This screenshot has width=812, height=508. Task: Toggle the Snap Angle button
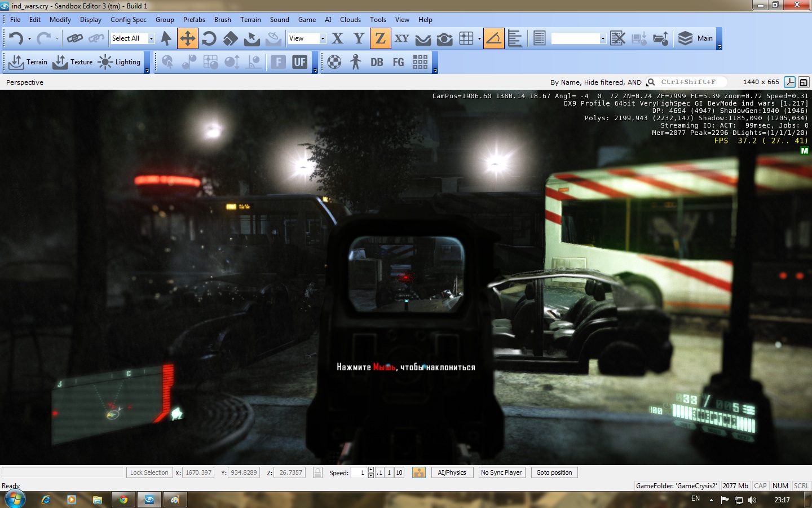(493, 38)
